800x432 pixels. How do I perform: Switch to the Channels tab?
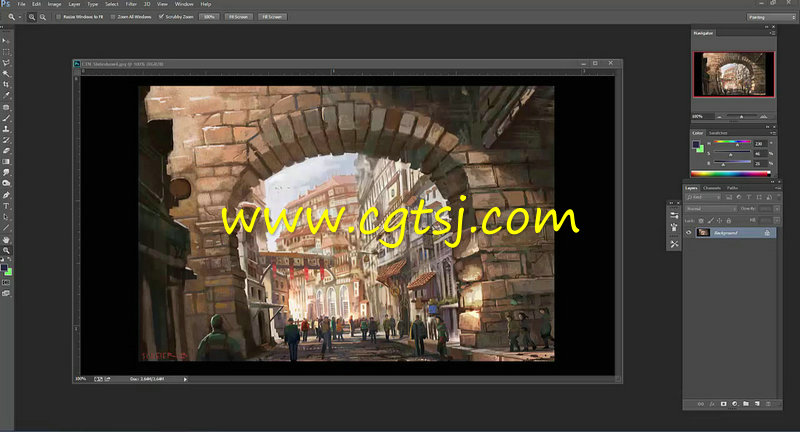click(712, 188)
